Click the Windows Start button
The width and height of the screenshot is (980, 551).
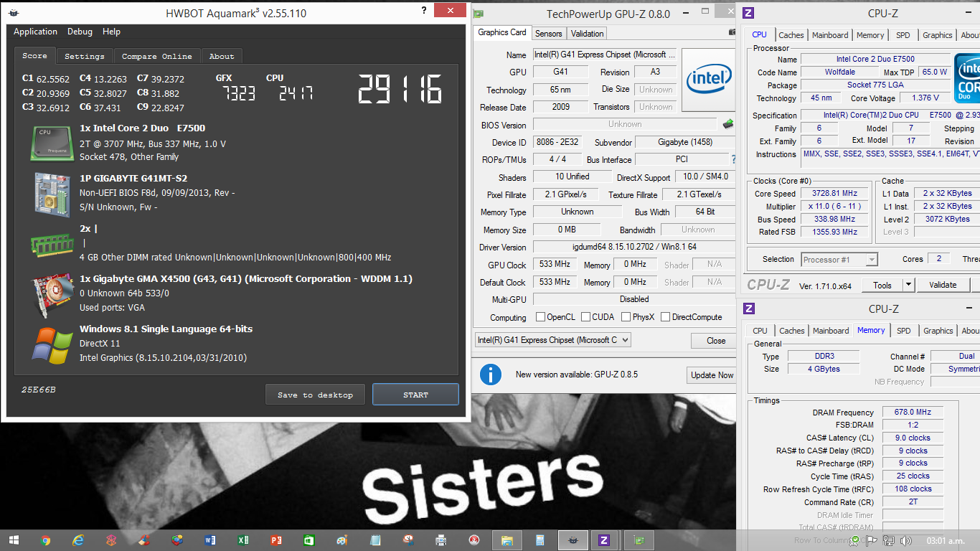coord(14,540)
